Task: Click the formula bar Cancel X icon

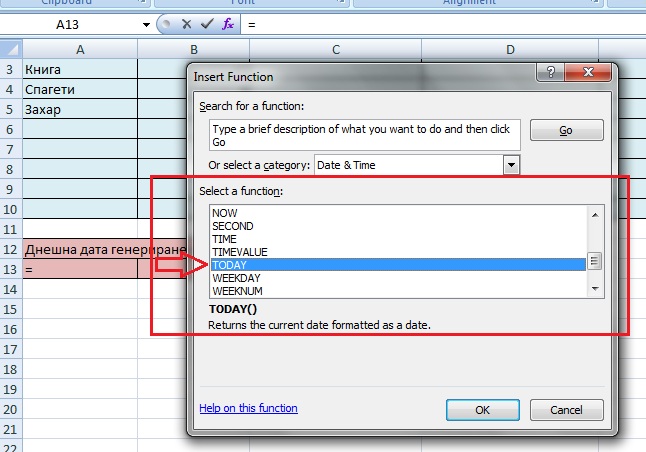Action: click(x=187, y=24)
